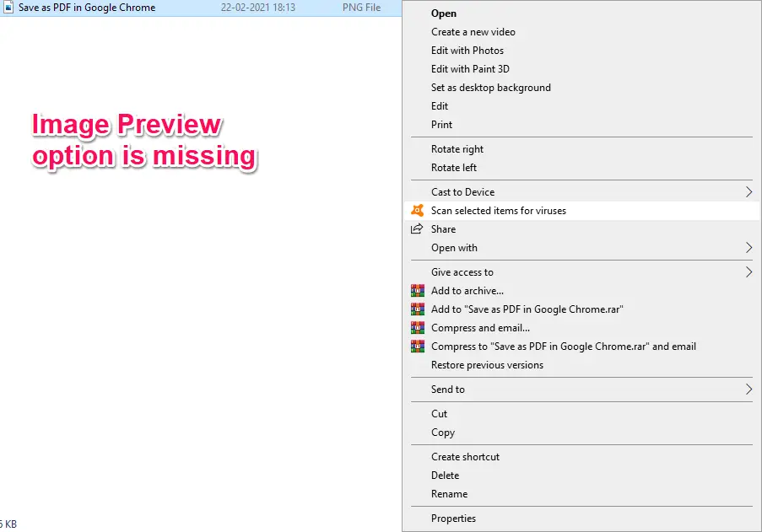Choose Rename from the context menu
Image resolution: width=762 pixels, height=532 pixels.
(581, 494)
